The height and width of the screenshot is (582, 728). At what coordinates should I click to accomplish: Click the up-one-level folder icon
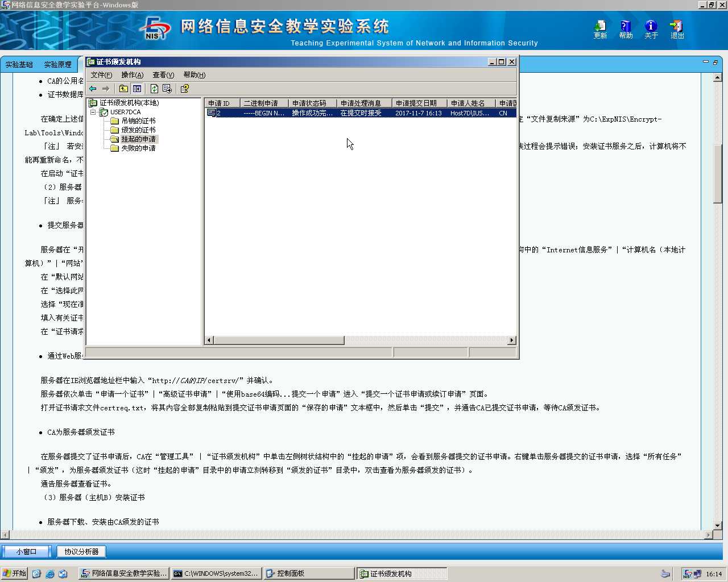(123, 89)
